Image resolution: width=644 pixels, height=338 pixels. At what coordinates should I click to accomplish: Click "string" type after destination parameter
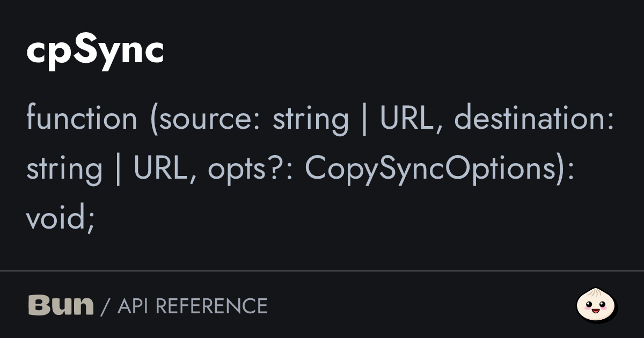(64, 168)
